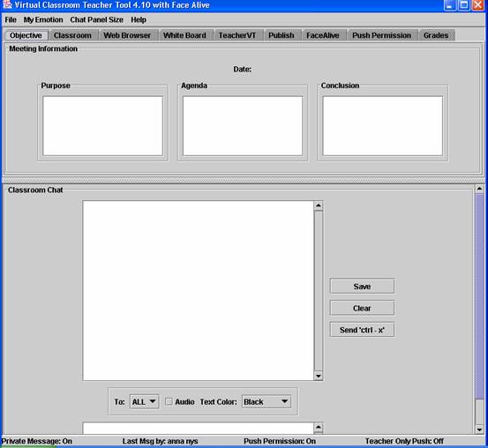Image resolution: width=488 pixels, height=448 pixels.
Task: Expand the Text Color Black dropdown
Action: point(267,401)
